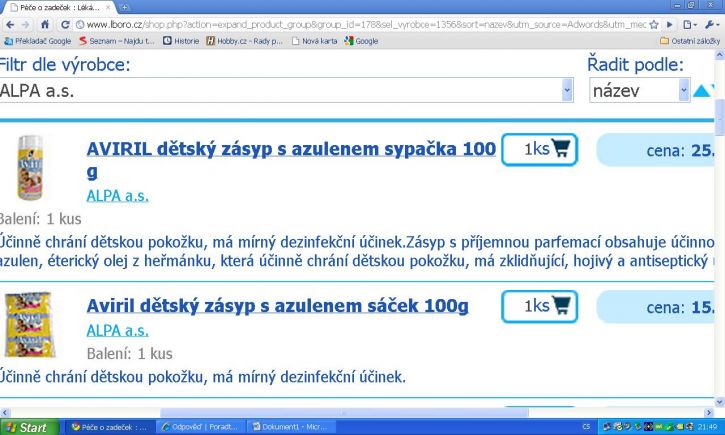Switch to Odpověď | Poradt... taskbar window
The height and width of the screenshot is (435, 725).
(x=200, y=427)
